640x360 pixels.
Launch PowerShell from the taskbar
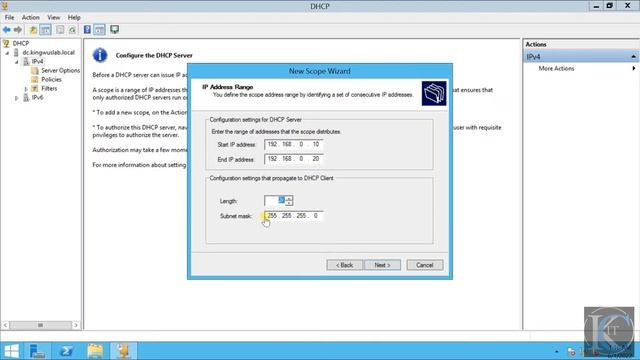[x=66, y=351]
